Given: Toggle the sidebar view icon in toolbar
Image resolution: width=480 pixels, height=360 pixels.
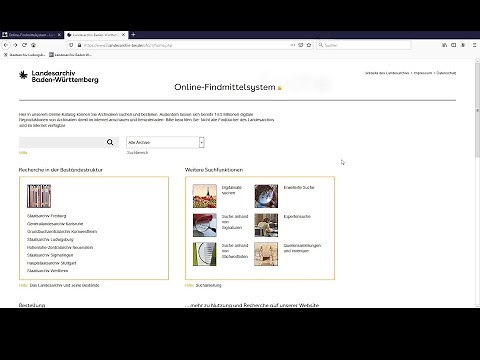Looking at the screenshot, I should (454, 45).
